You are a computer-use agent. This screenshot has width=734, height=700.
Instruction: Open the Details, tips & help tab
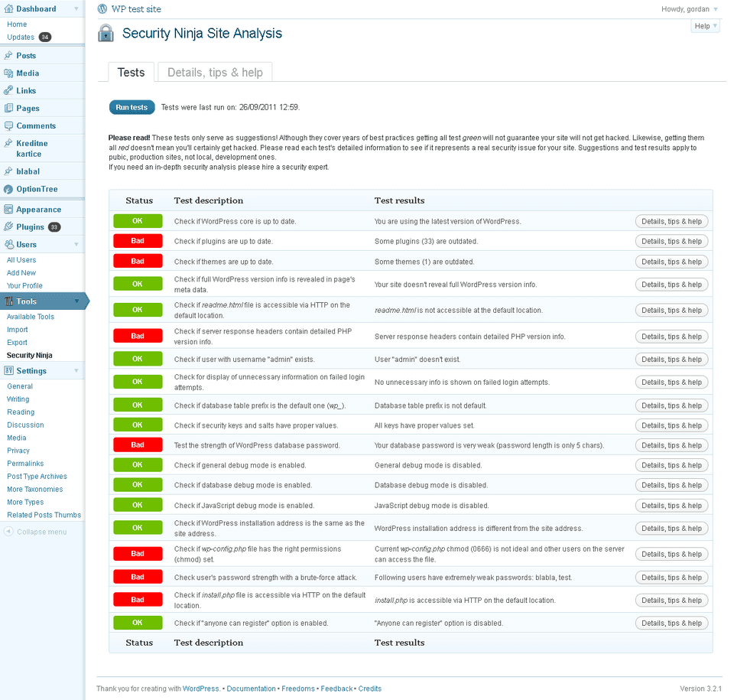click(x=215, y=72)
